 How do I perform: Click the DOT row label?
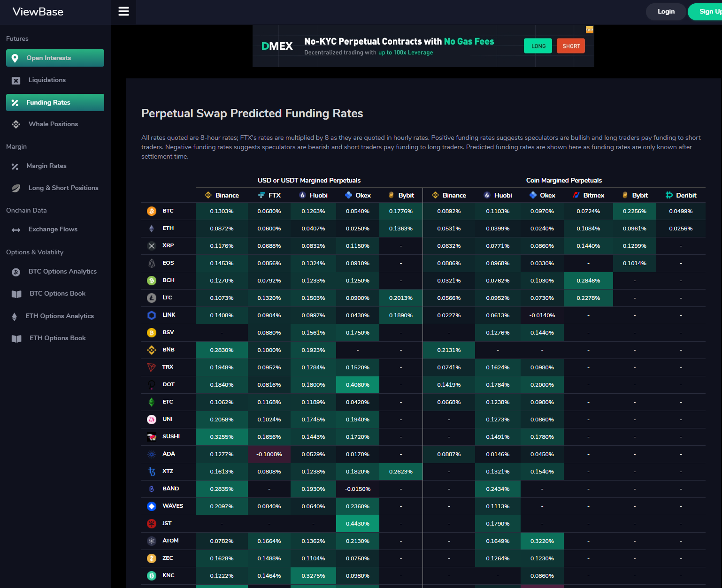(x=169, y=384)
